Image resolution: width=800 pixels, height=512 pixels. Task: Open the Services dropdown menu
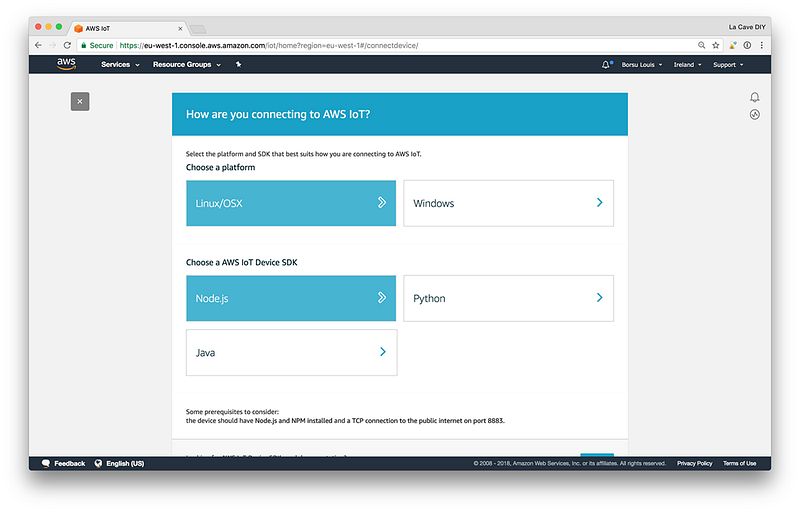(120, 65)
